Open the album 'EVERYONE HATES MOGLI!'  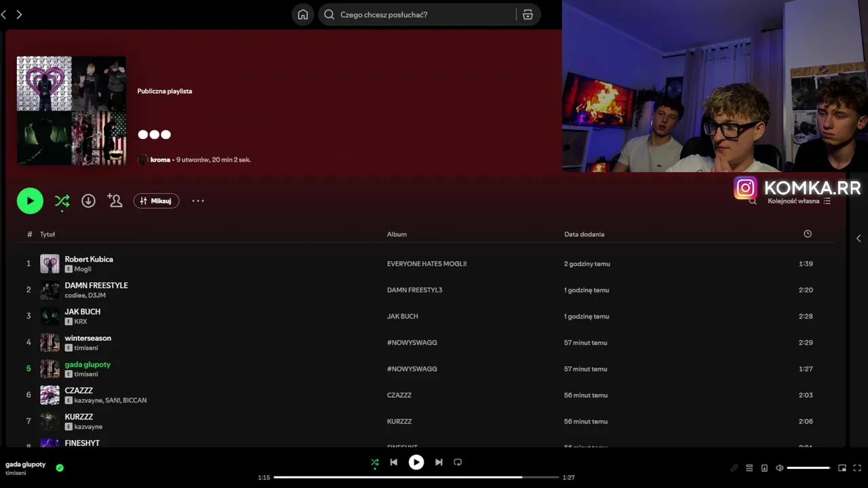point(427,264)
